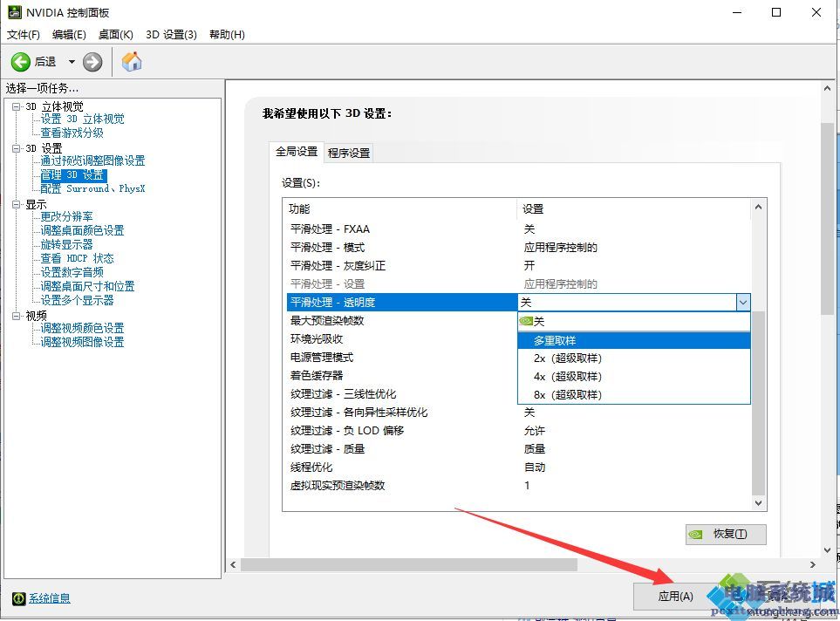Choose 关 in the dropdown list
This screenshot has width=840, height=621.
634,322
